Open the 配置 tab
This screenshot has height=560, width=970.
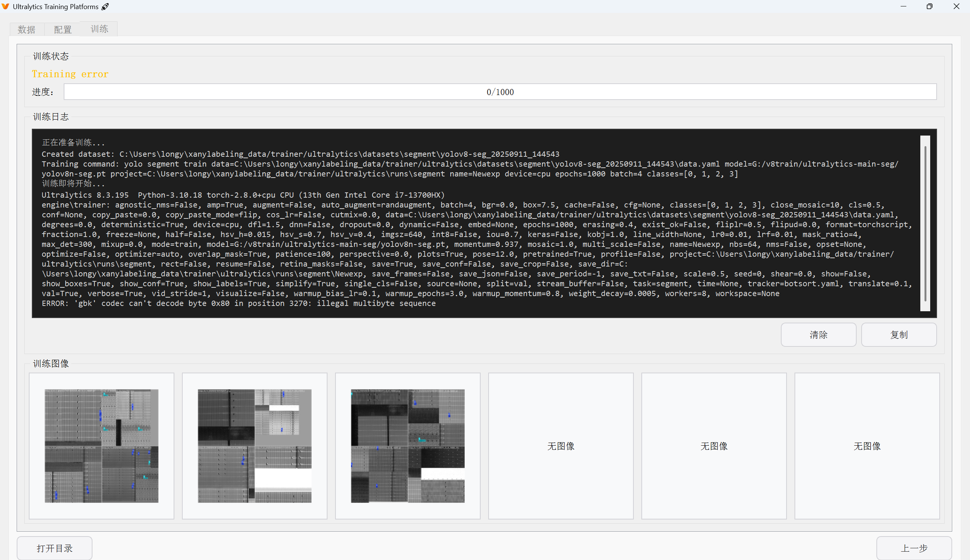[x=63, y=29]
